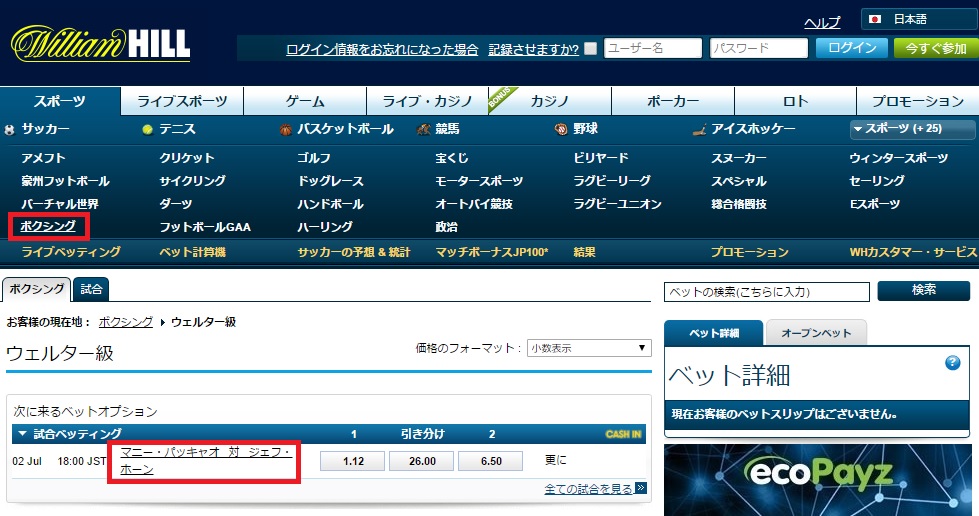Open the プロモーション main tab
The width and height of the screenshot is (979, 516).
[918, 101]
